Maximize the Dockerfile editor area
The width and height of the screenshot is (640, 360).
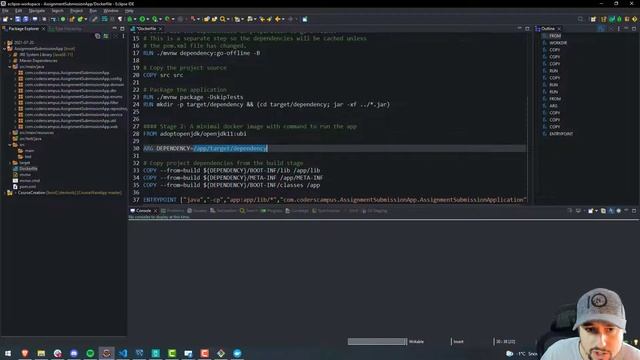pos(527,29)
